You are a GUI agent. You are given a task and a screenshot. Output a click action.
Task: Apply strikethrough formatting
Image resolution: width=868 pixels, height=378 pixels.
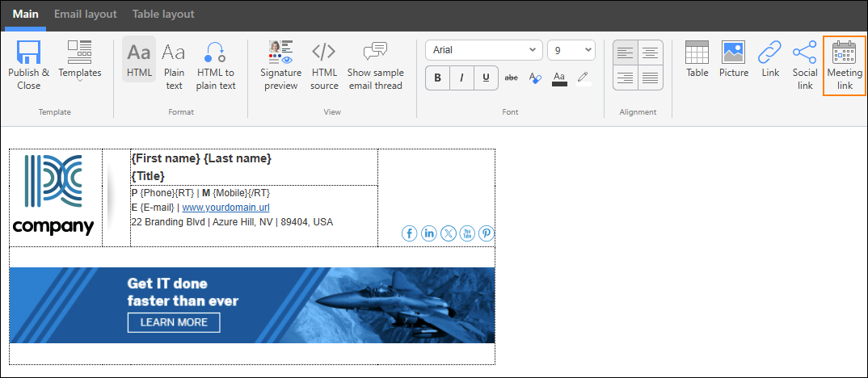click(511, 78)
